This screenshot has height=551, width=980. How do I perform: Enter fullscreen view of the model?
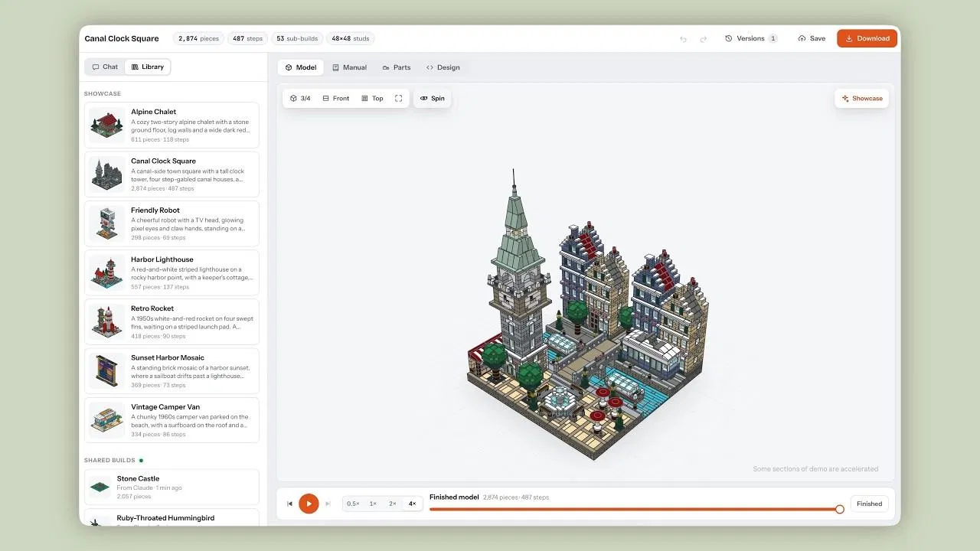click(398, 99)
